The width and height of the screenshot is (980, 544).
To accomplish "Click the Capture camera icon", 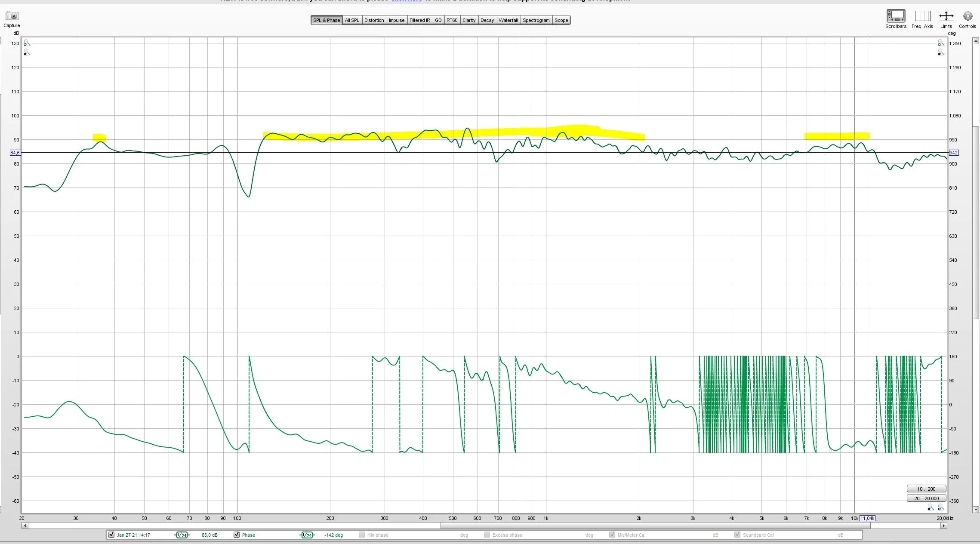I will click(x=12, y=16).
